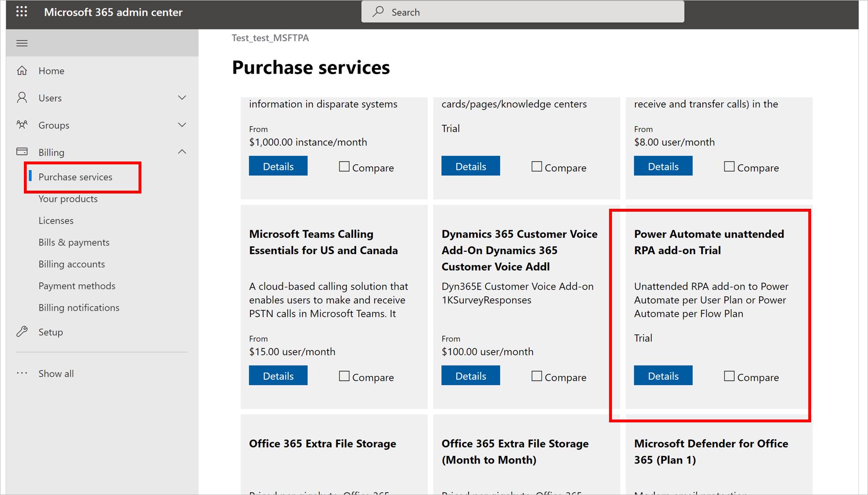Open Your products under Billing
Viewport: 868px width, 495px height.
point(68,199)
